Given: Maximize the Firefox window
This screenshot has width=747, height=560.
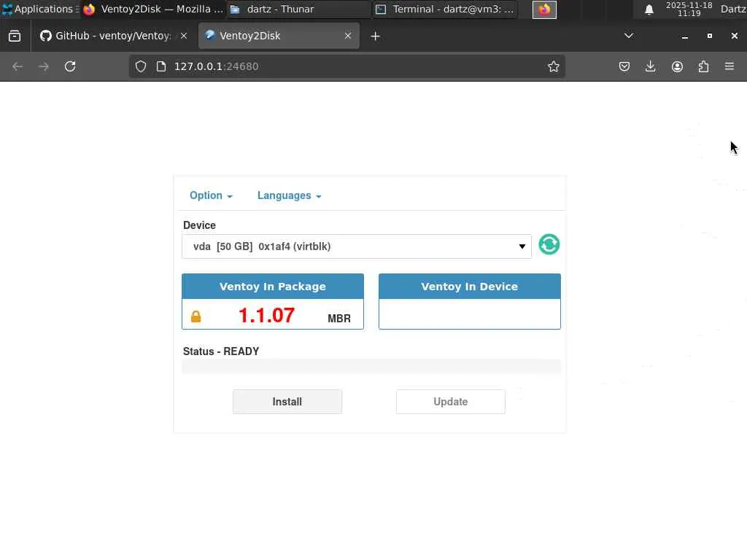Looking at the screenshot, I should 709,36.
